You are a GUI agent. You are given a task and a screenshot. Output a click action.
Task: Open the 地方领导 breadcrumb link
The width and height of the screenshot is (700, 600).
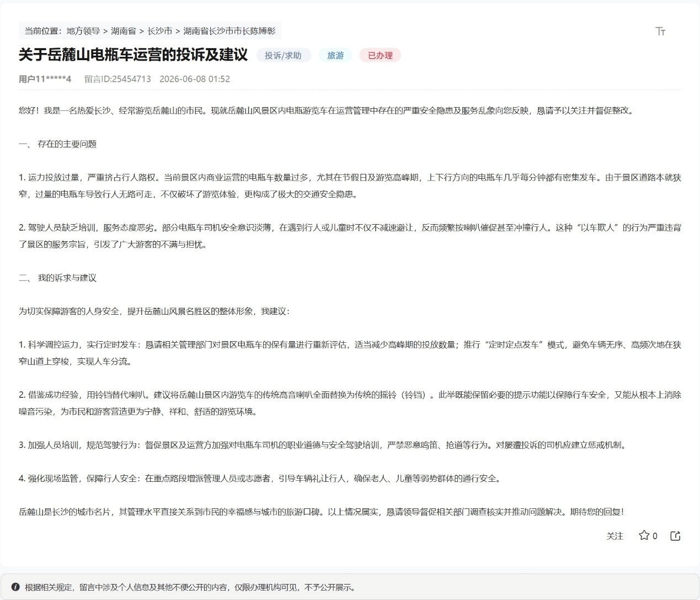click(x=83, y=31)
